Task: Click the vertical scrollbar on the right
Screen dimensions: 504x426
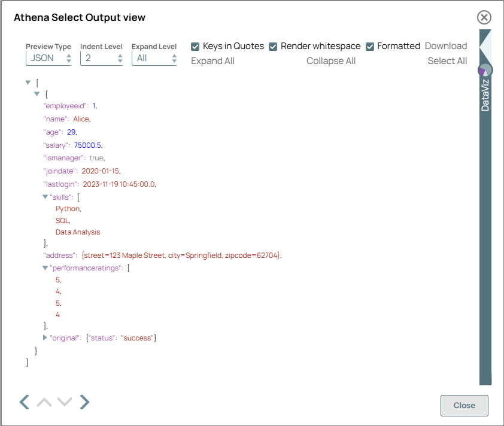Action: pos(484,239)
